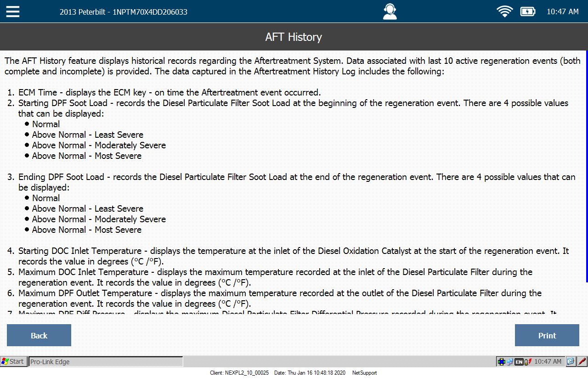
Task: Click the blue vertical scrollbar
Action: click(586, 165)
